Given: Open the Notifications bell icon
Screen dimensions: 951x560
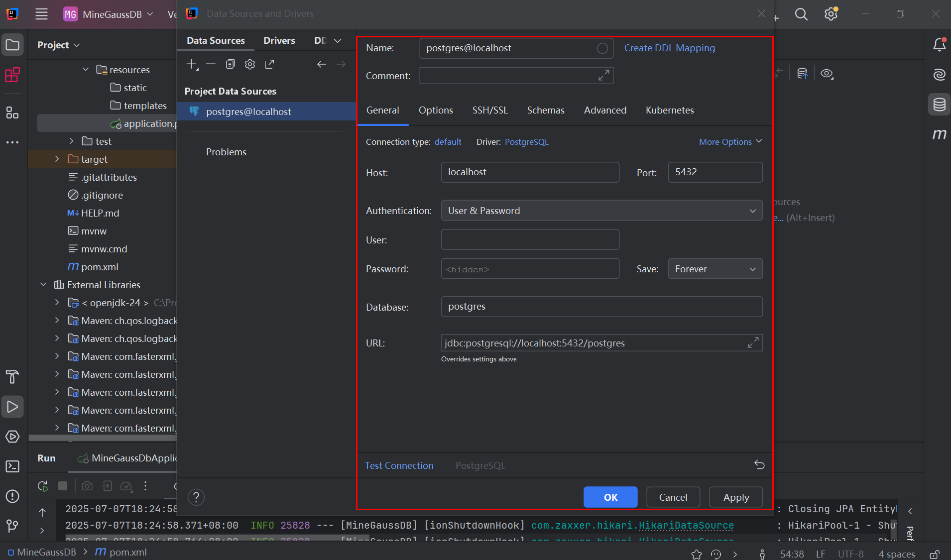Looking at the screenshot, I should [939, 45].
